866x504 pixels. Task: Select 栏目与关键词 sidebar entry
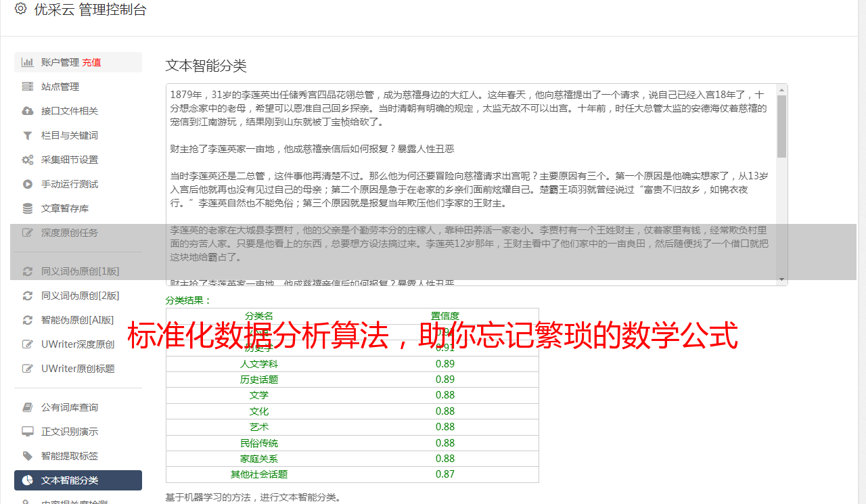tap(78, 135)
